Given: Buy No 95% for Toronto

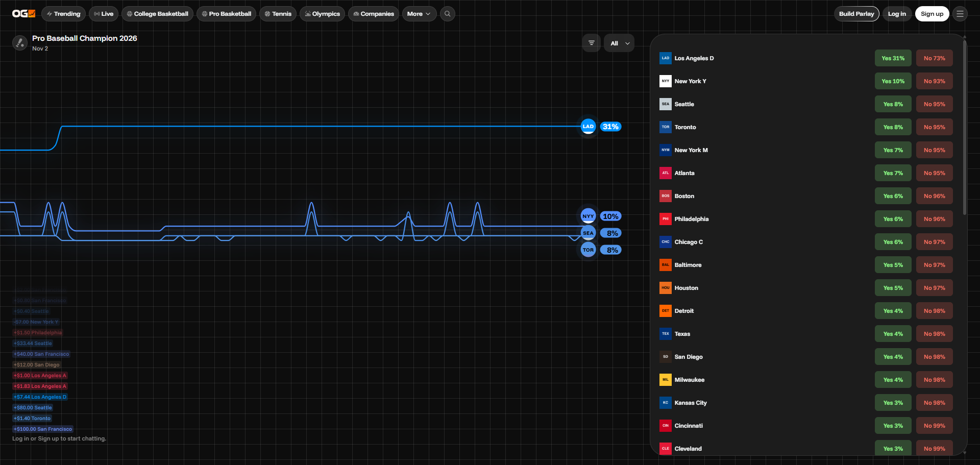Looking at the screenshot, I should pos(934,127).
